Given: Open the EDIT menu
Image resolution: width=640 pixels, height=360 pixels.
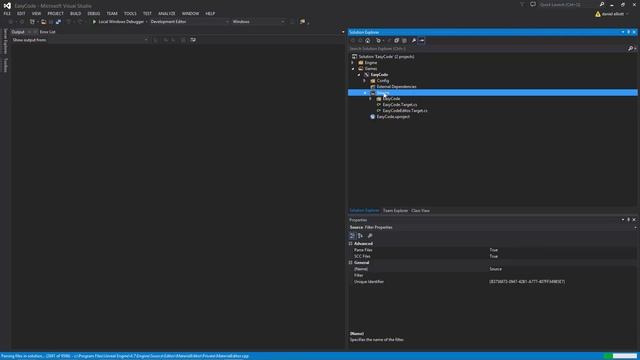Looking at the screenshot, I should pyautogui.click(x=21, y=13).
